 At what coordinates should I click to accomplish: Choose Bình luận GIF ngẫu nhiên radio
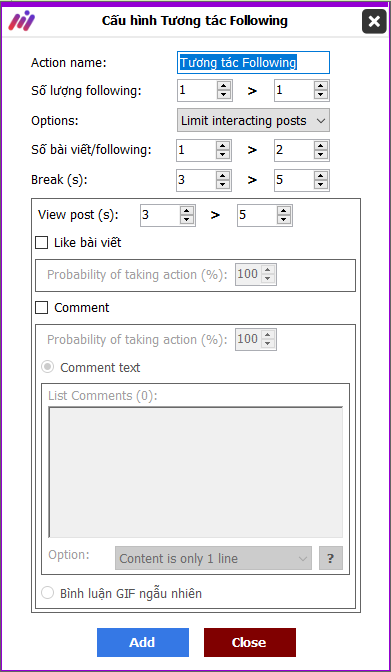tap(47, 594)
